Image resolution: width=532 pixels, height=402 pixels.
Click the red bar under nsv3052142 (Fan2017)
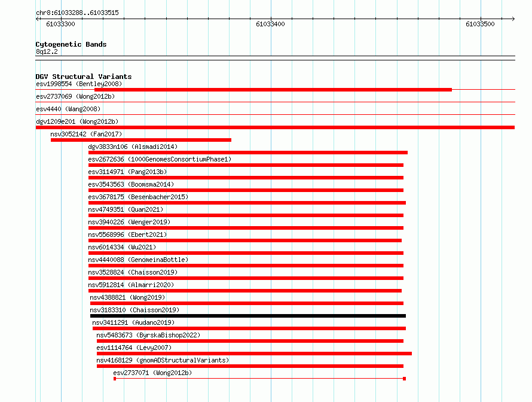coord(141,140)
